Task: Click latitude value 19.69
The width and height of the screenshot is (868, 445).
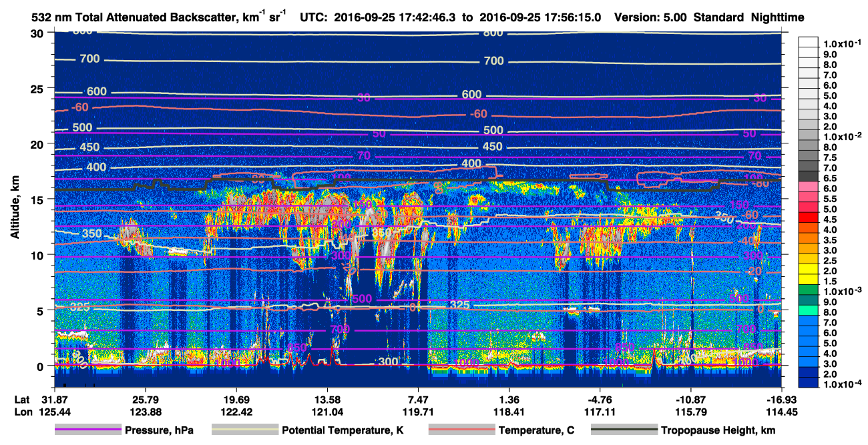Action: coord(236,400)
